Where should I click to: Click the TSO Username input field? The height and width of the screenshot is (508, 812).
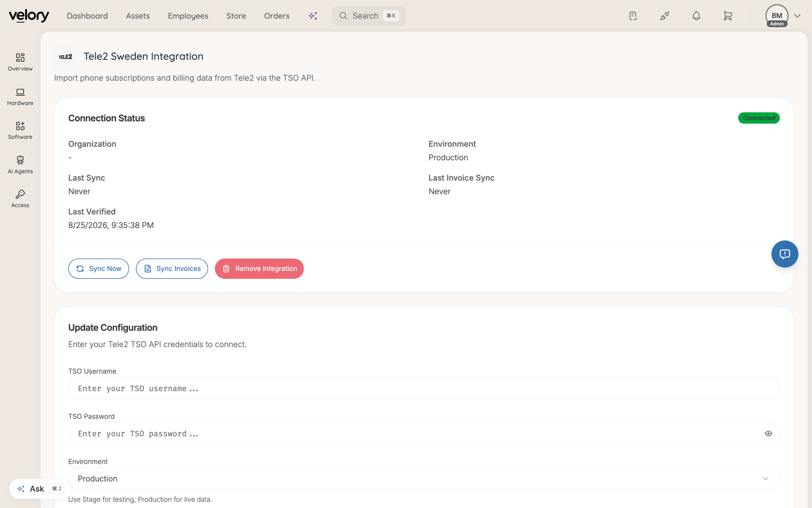tap(424, 388)
